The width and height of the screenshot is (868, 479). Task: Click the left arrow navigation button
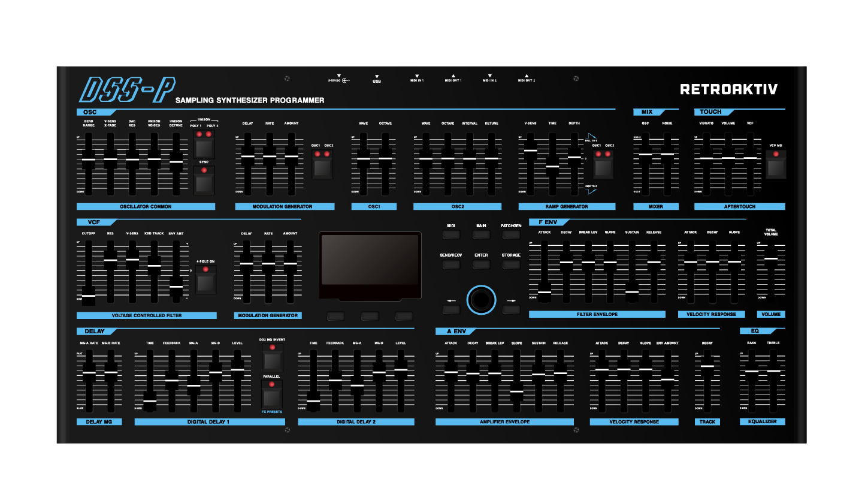point(451,309)
